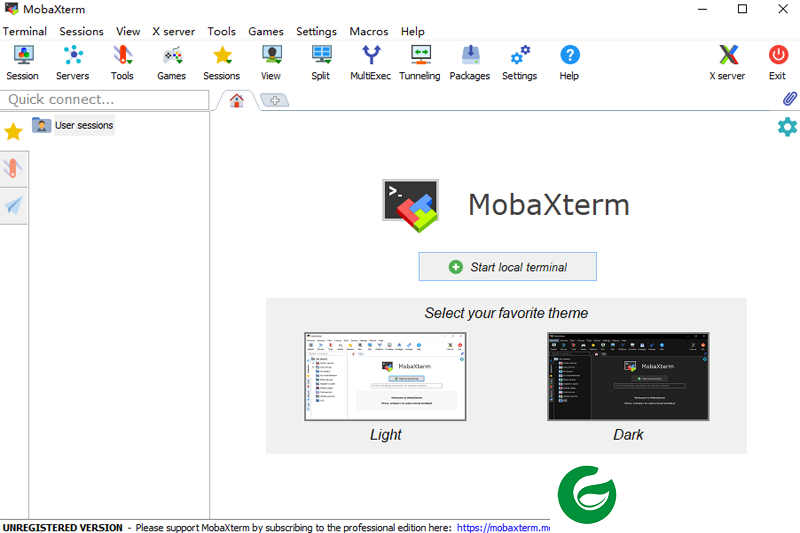Open the Macros menu
800x533 pixels.
coord(369,31)
